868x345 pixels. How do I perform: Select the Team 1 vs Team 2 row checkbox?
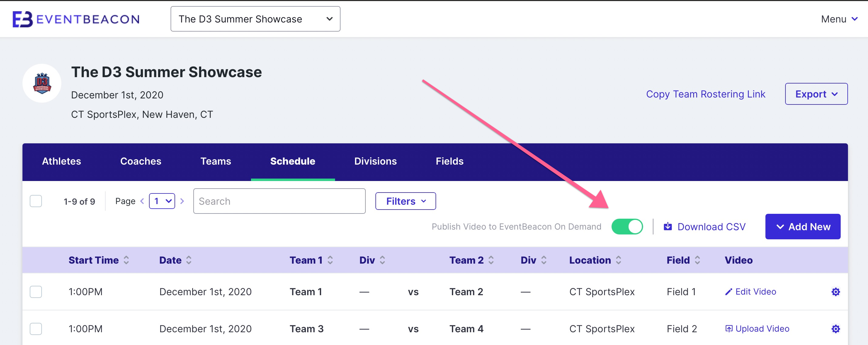click(36, 292)
